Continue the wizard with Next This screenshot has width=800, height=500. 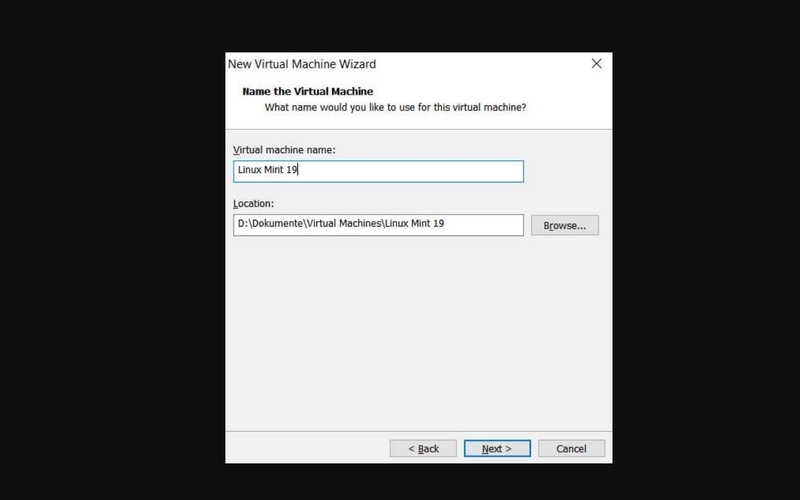[497, 448]
